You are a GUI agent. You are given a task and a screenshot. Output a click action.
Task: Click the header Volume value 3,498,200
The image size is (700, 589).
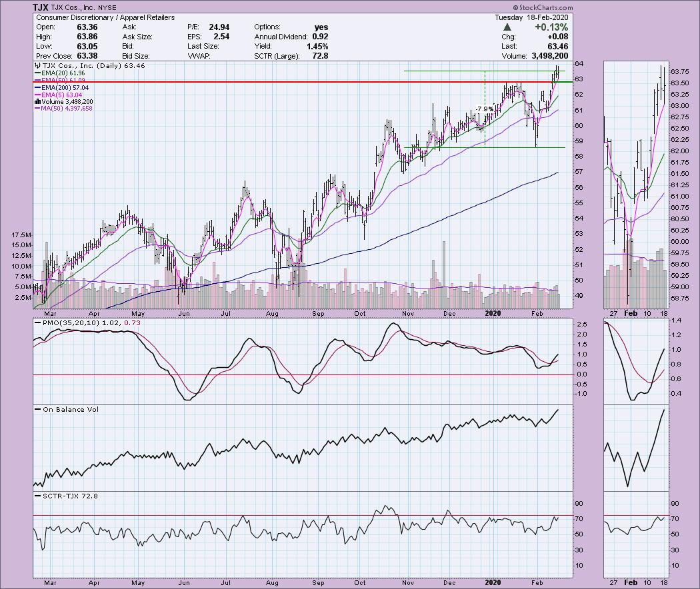click(x=550, y=56)
